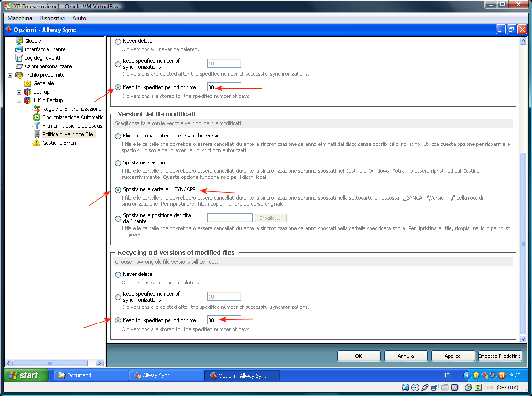Viewport: 532px width, 396px height.
Task: Click the Gestione Errori warning icon
Action: click(x=37, y=143)
